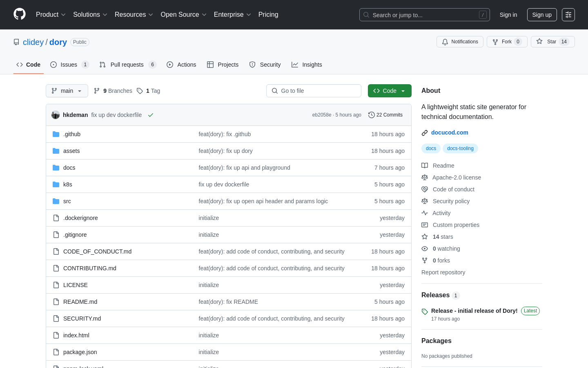Select the docs topic tag
The height and width of the screenshot is (368, 588).
(x=431, y=148)
